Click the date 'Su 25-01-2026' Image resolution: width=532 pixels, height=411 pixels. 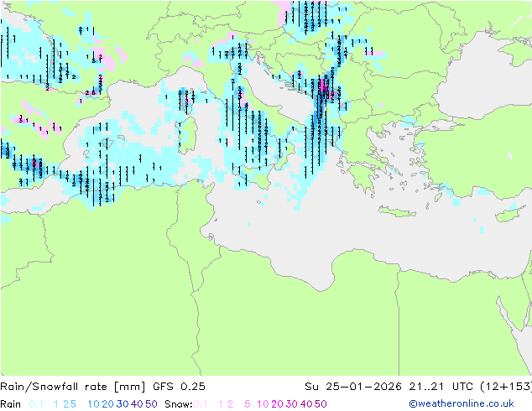click(x=353, y=387)
